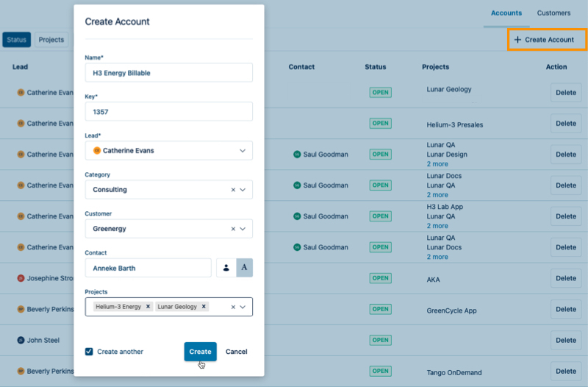
Task: Switch to the Customers tab
Action: tap(553, 13)
